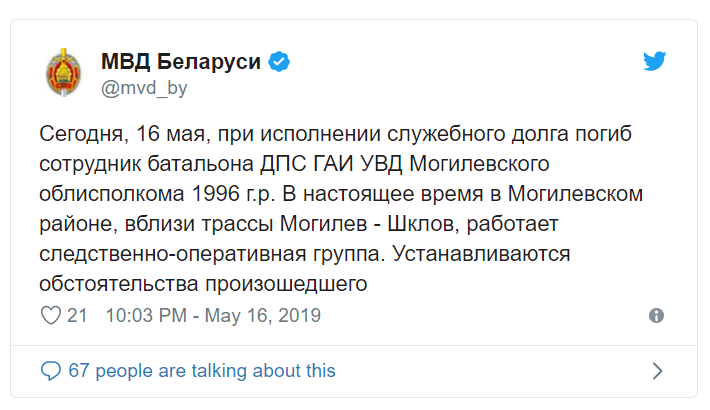The width and height of the screenshot is (710, 410).
Task: Click the tweet text "Сегодня, 16 мая"
Action: coord(122,134)
